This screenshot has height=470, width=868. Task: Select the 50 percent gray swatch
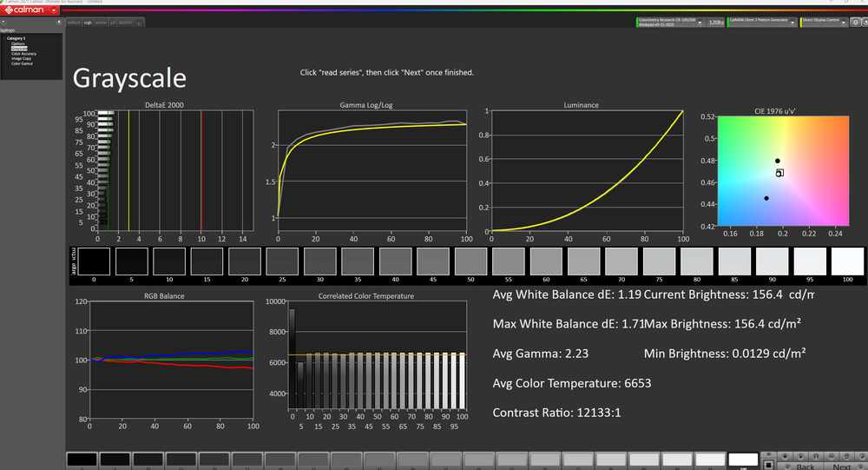tap(470, 261)
